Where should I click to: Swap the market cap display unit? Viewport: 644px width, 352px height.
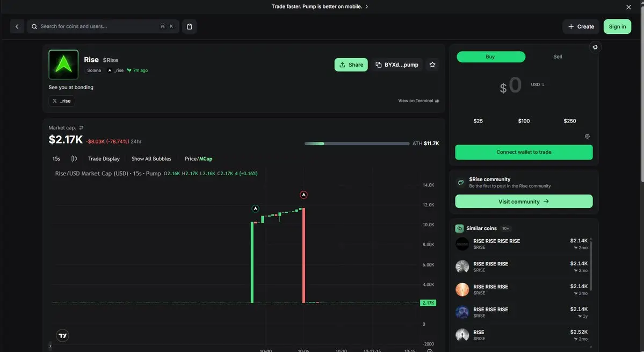click(x=81, y=128)
